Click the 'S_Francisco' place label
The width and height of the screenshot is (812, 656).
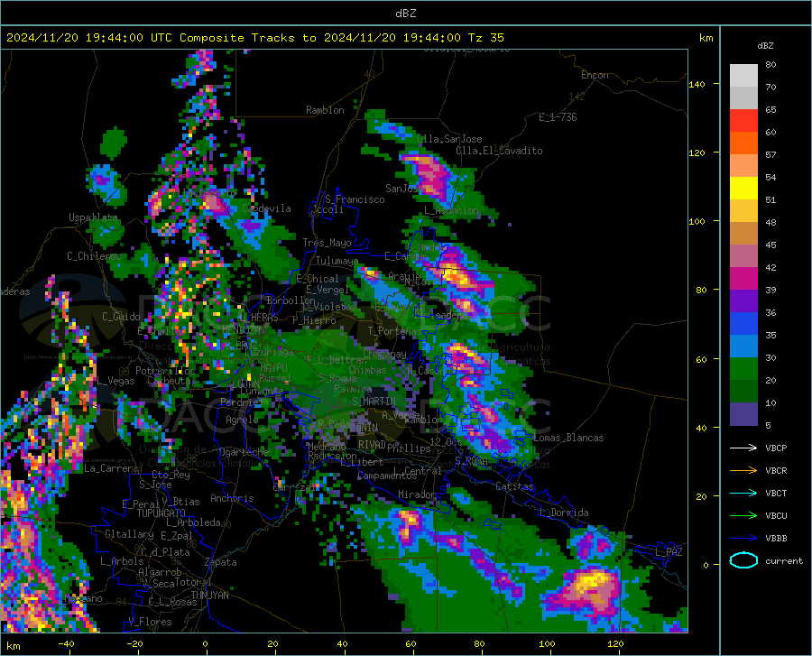pyautogui.click(x=355, y=199)
